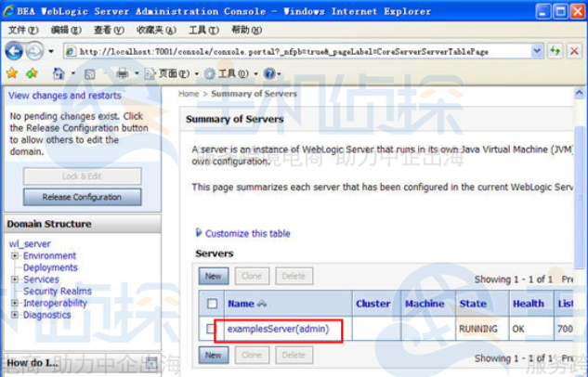Click the vertical scrollbar on the page
Screen dimensions: 588x377
coord(580,195)
